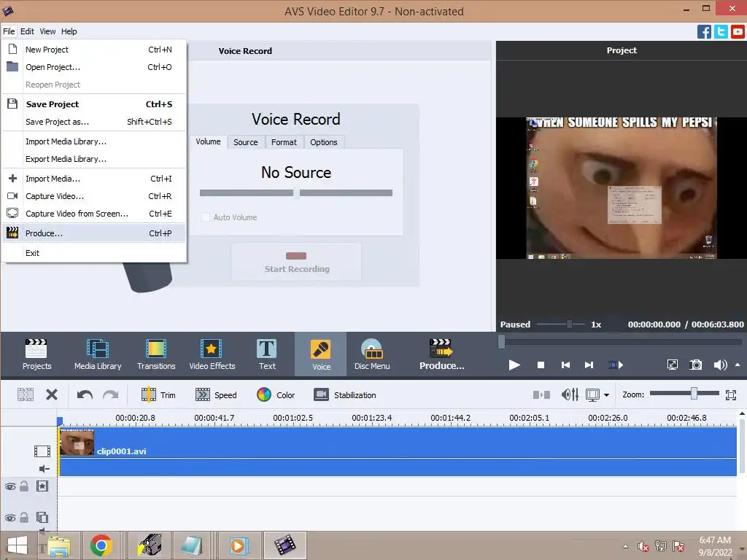
Task: Open the Help menu
Action: click(x=69, y=31)
